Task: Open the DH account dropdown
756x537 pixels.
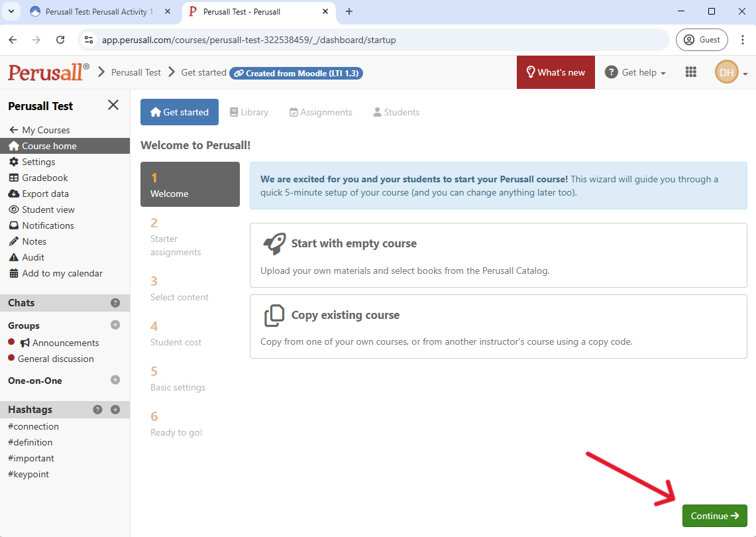Action: [x=727, y=72]
